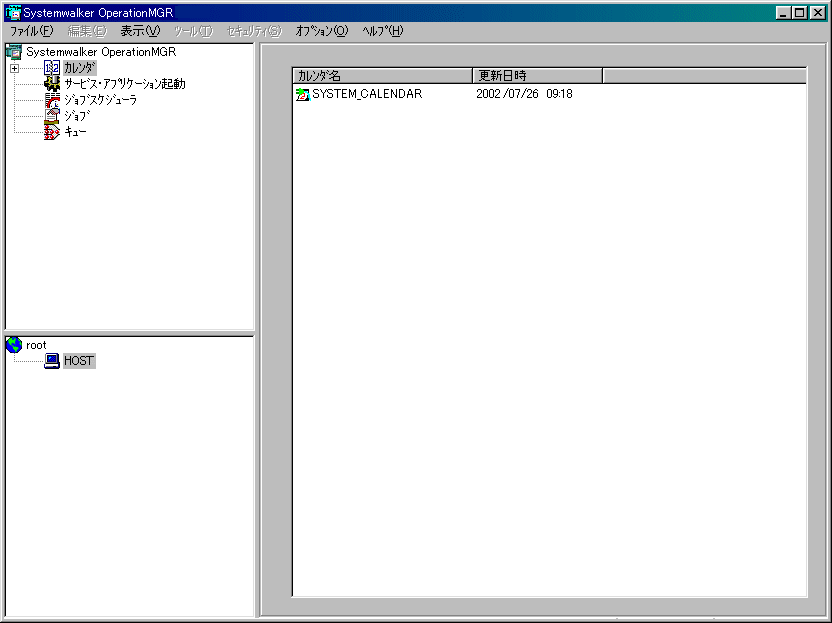
Task: Minimize the Systemwalker OperationMGR window
Action: [783, 13]
